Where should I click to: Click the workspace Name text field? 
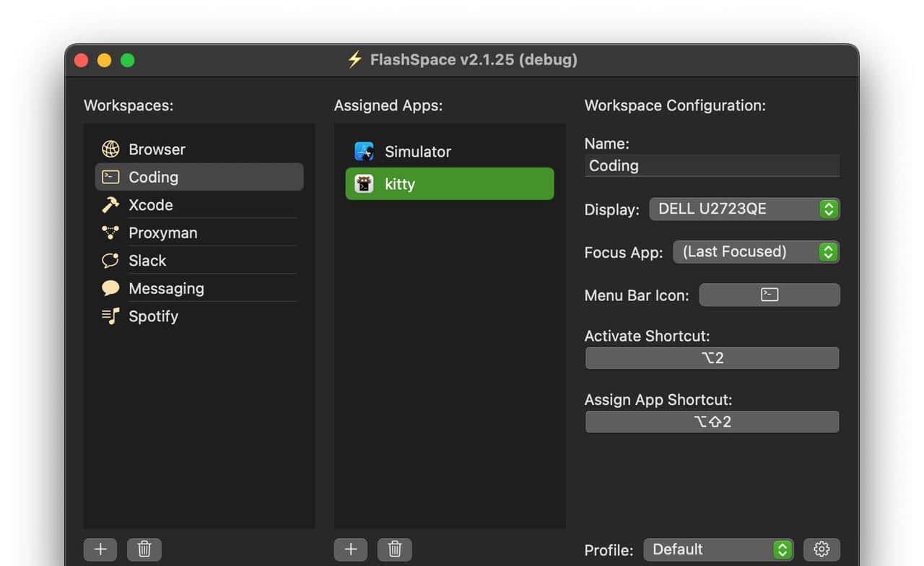pyautogui.click(x=712, y=166)
